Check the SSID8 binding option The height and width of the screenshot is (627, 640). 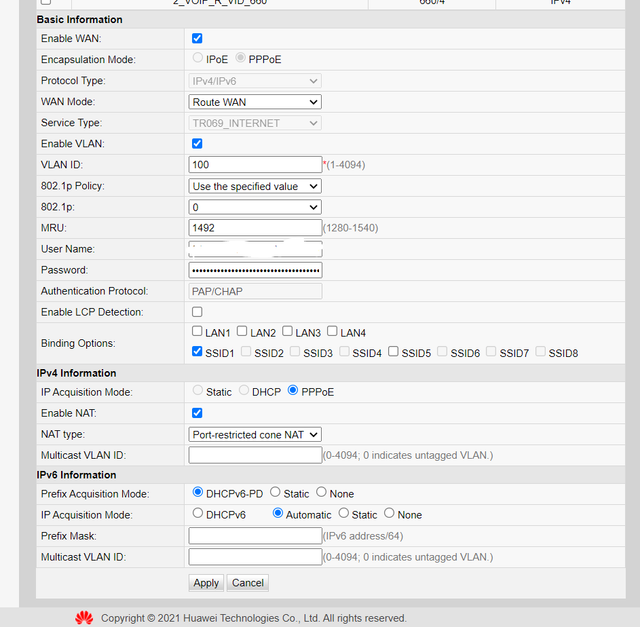[x=540, y=351]
